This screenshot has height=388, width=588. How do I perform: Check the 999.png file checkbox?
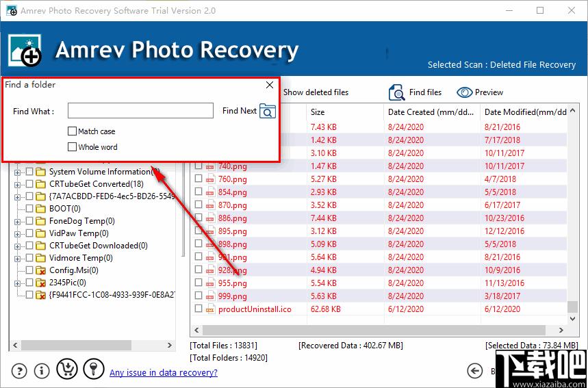pyautogui.click(x=199, y=296)
